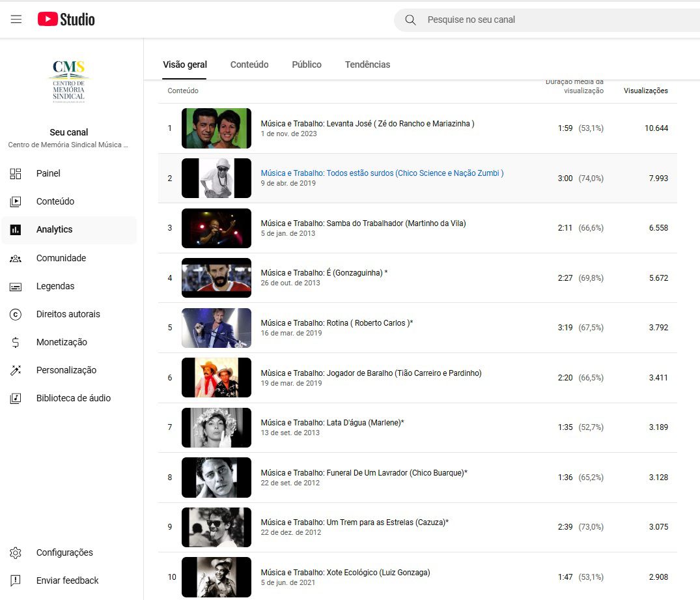Select the Conteúdo analytics tab

[x=249, y=64]
